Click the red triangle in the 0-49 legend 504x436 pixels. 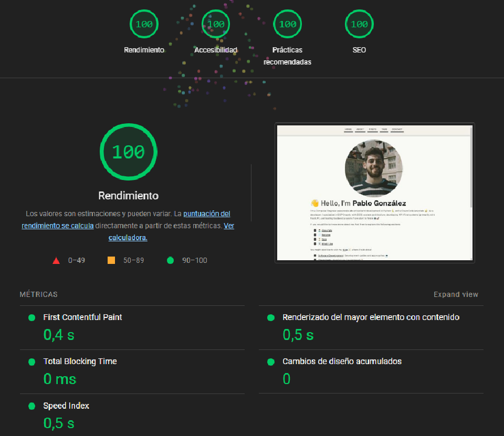[x=56, y=260]
